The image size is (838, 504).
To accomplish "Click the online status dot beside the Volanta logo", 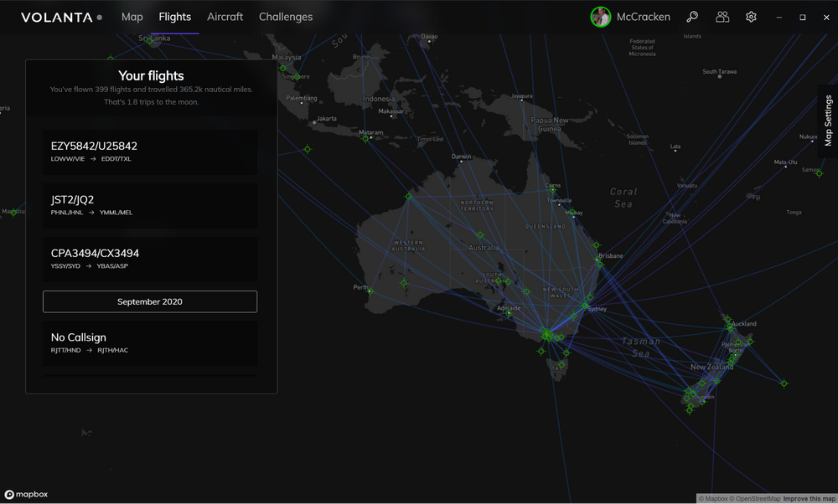I will point(99,15).
